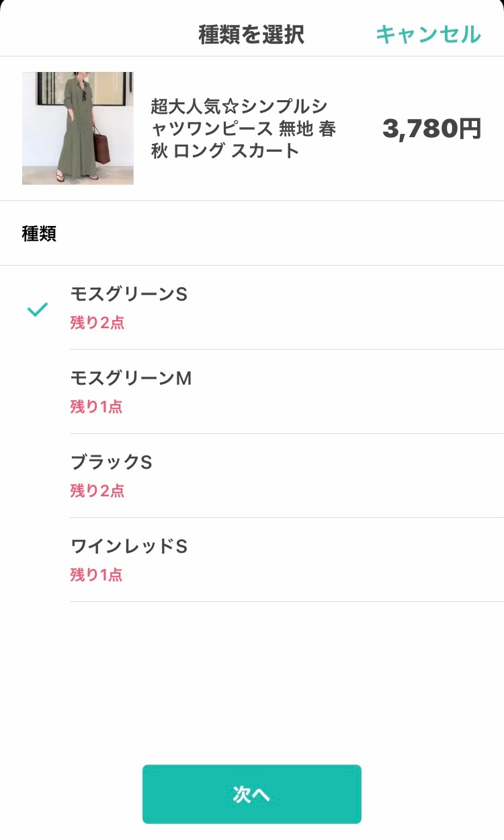Click the 種類 section label
Screen dimensions: 504x840
tap(39, 233)
